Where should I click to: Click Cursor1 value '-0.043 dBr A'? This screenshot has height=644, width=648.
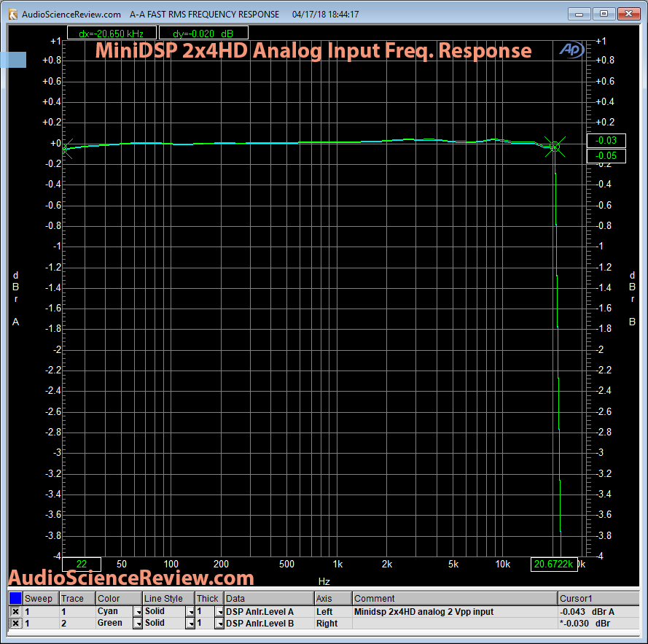pyautogui.click(x=587, y=611)
